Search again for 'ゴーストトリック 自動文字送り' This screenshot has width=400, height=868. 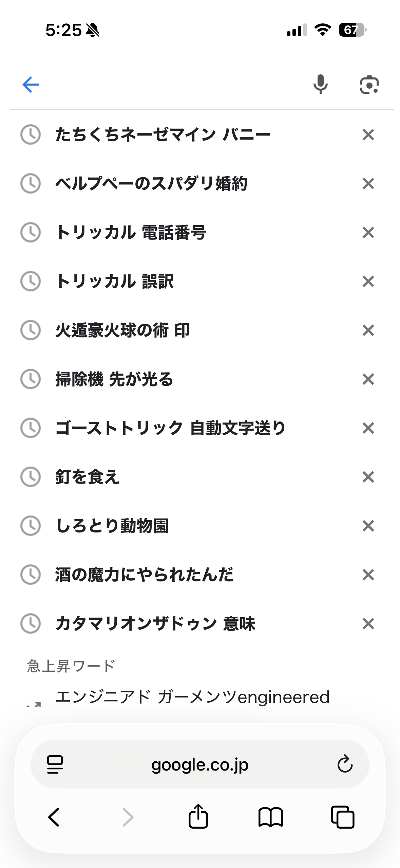tap(170, 428)
